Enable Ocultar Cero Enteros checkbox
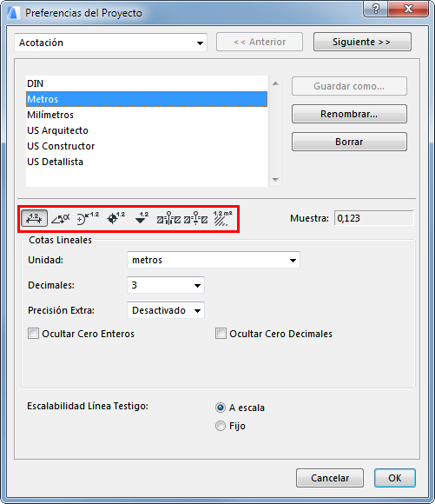Viewport: 435px width, 504px height. [33, 334]
